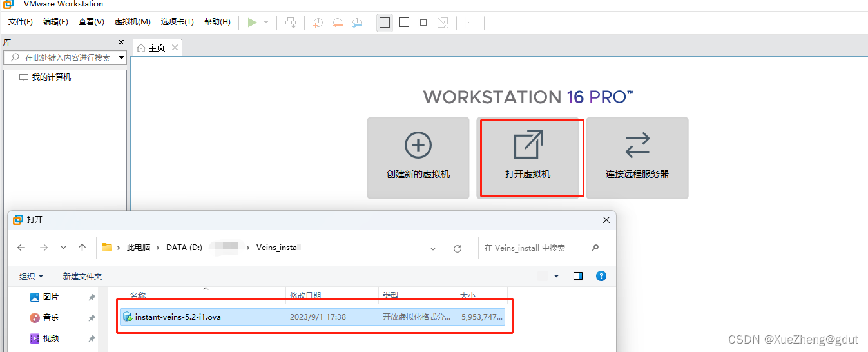Open the 虚拟机(M) menu

[x=133, y=22]
